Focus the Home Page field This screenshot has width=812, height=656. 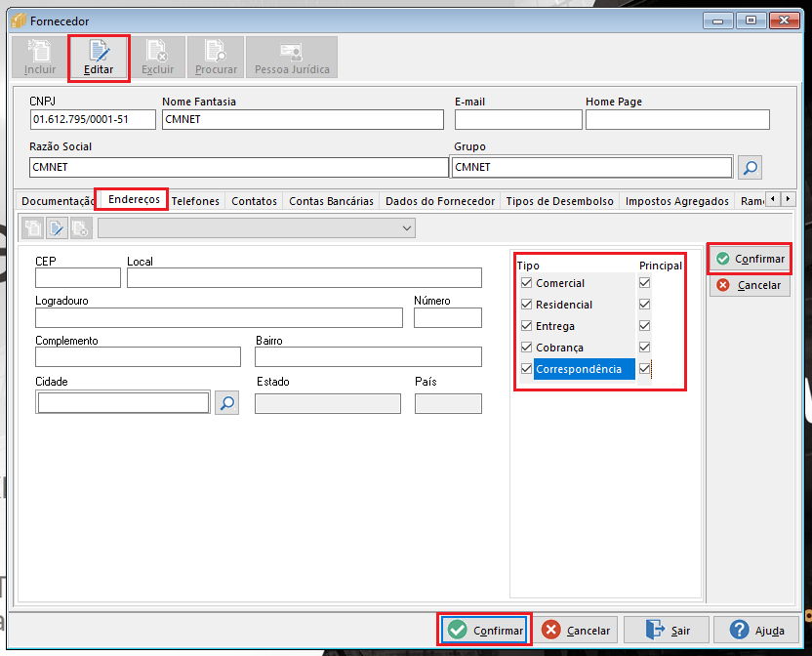coord(677,119)
